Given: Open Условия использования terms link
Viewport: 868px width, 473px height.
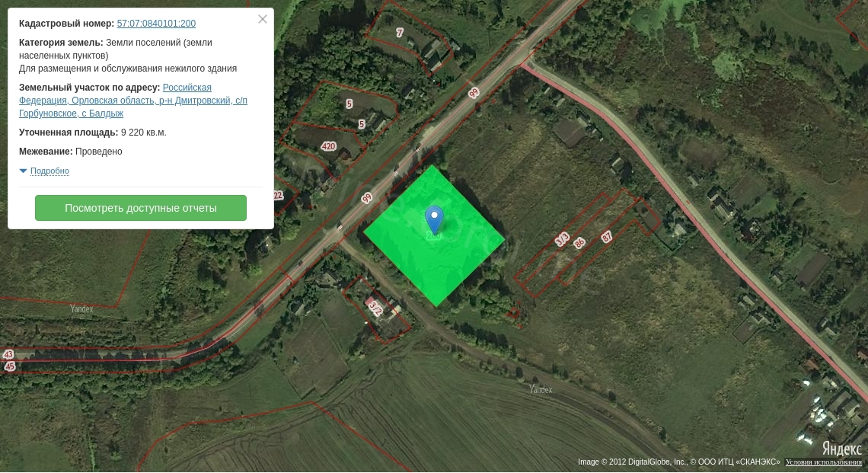Looking at the screenshot, I should click(823, 462).
